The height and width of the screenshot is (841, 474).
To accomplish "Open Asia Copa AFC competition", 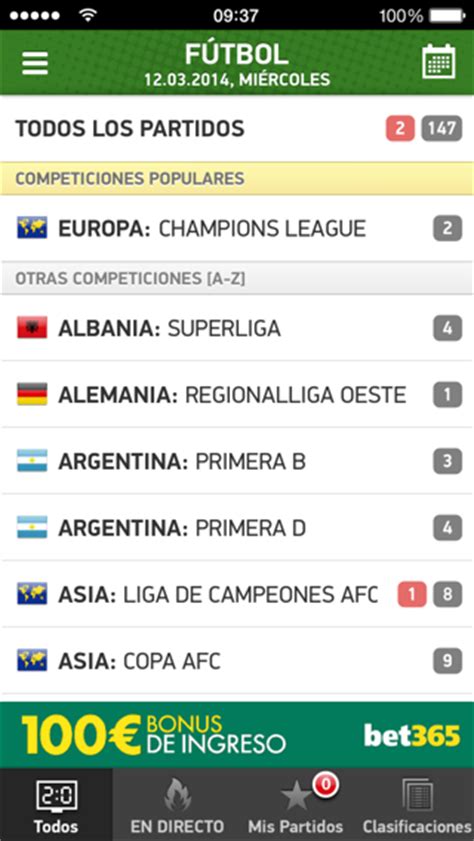I will tap(237, 661).
